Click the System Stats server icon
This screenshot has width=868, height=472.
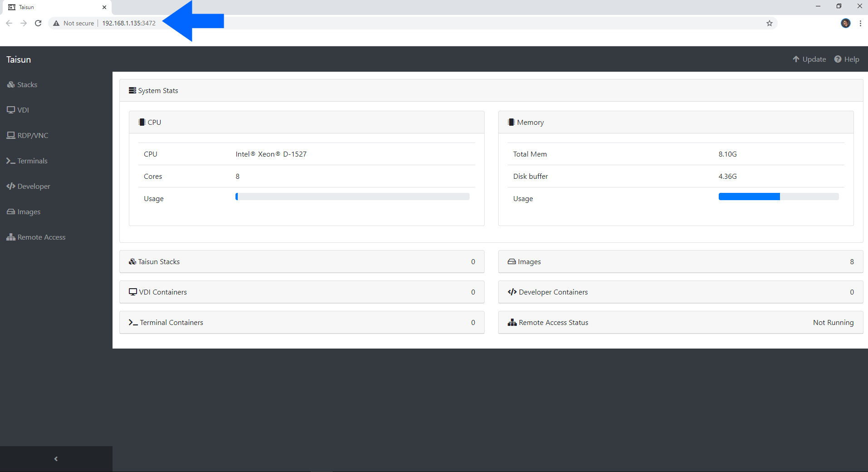(x=132, y=91)
